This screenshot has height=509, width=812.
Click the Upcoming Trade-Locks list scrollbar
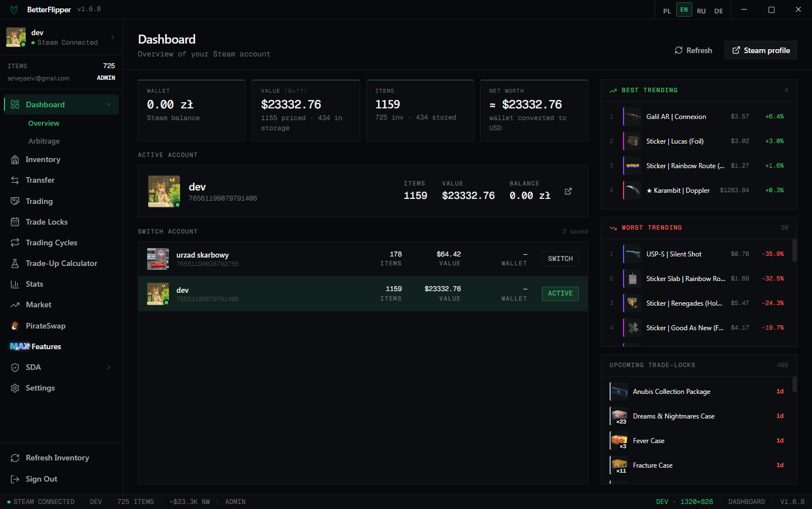(795, 384)
